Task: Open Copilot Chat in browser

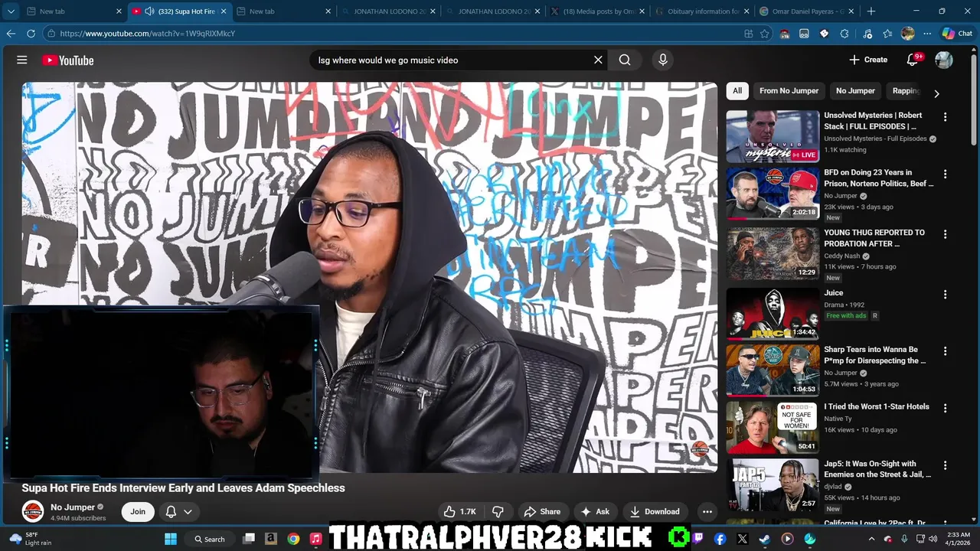Action: [x=959, y=34]
